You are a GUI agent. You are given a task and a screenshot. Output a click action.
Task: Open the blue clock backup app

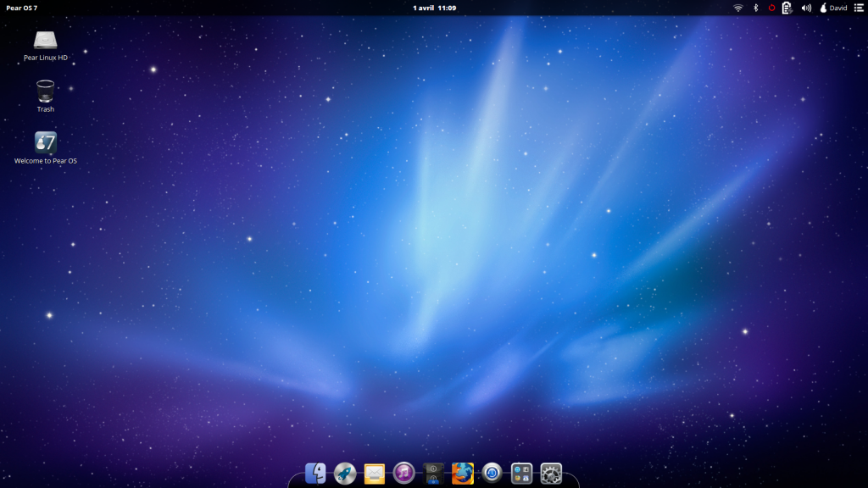click(492, 473)
